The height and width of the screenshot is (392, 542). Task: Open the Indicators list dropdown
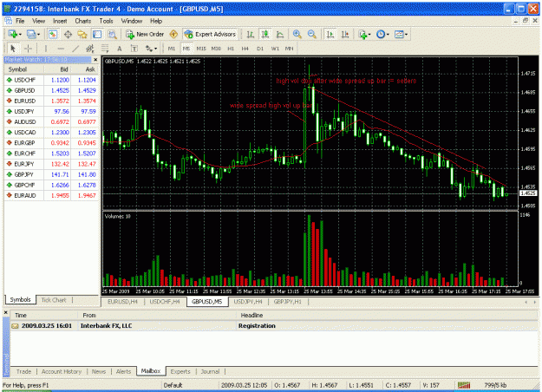(x=364, y=34)
